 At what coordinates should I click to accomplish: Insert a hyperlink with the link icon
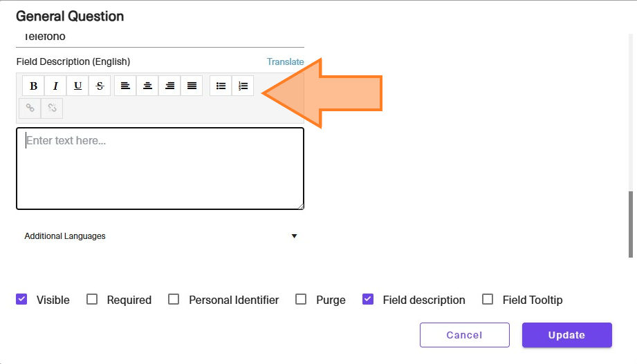tap(30, 108)
